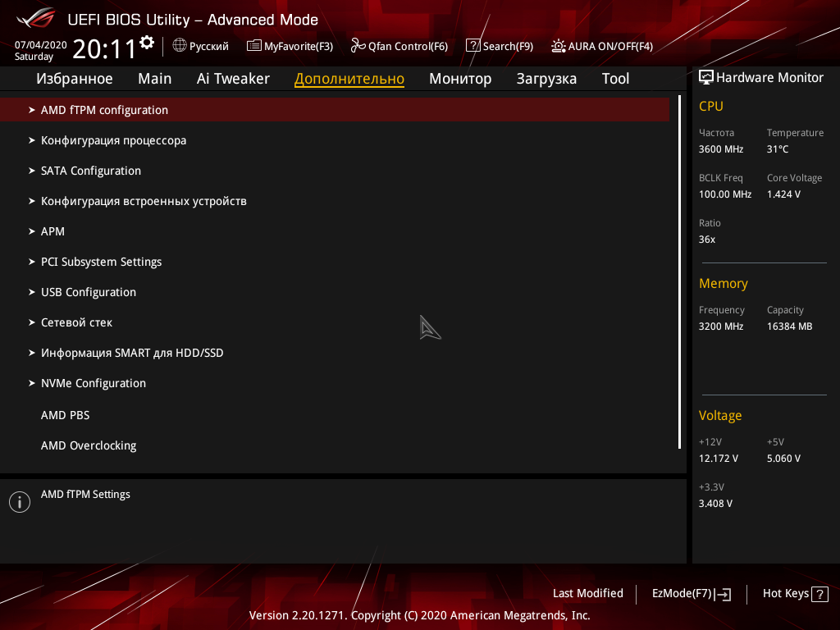Click Qfan Control(F6) label
This screenshot has height=630, width=840.
coord(408,47)
